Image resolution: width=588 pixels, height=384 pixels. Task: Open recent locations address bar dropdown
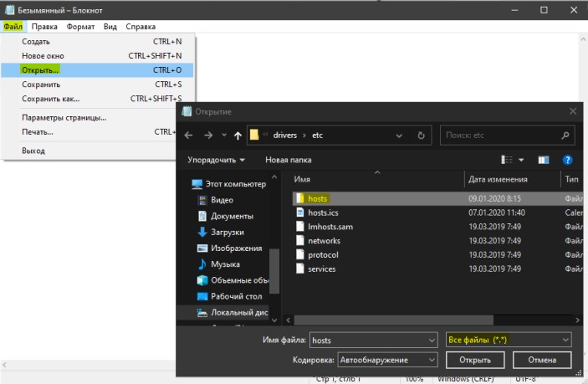click(x=399, y=136)
